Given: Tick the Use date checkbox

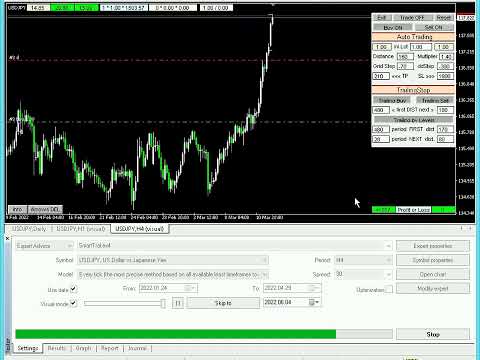Looking at the screenshot, I should pos(73,289).
